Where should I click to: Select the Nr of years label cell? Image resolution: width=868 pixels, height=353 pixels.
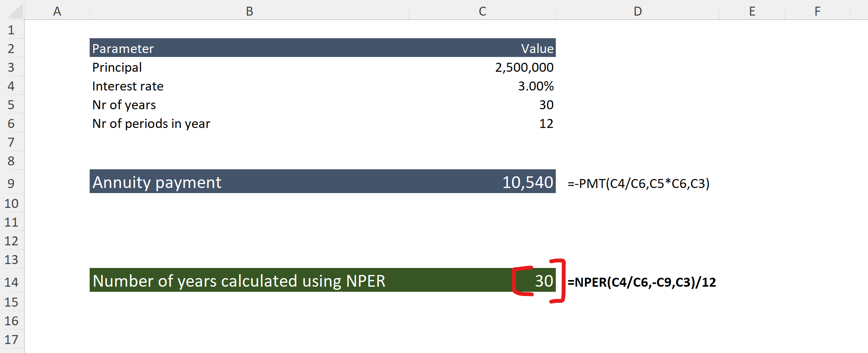point(124,105)
